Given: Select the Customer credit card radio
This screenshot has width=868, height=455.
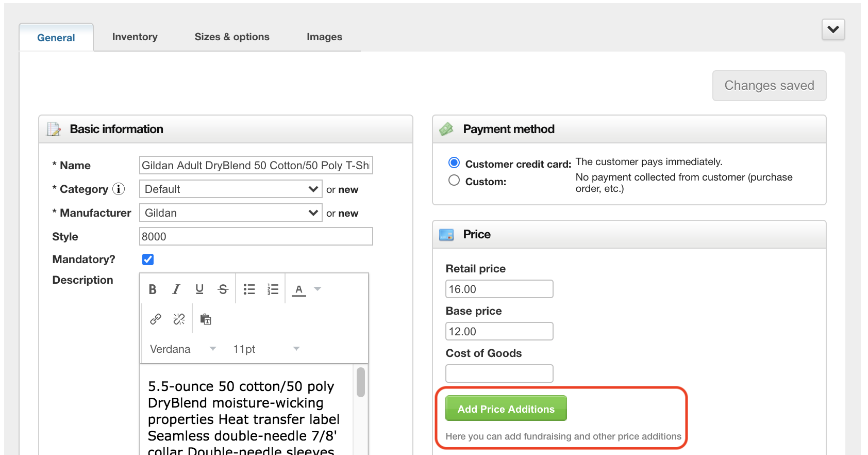Looking at the screenshot, I should pyautogui.click(x=454, y=163).
